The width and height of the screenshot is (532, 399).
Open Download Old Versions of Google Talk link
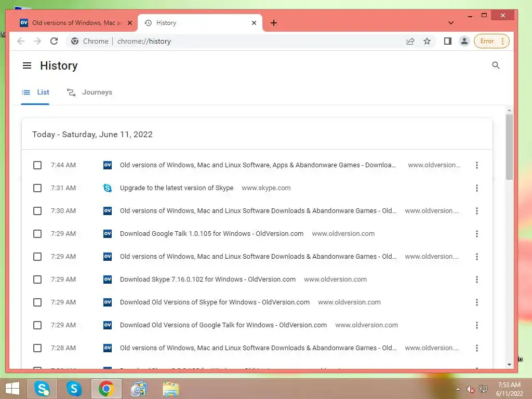coord(223,325)
